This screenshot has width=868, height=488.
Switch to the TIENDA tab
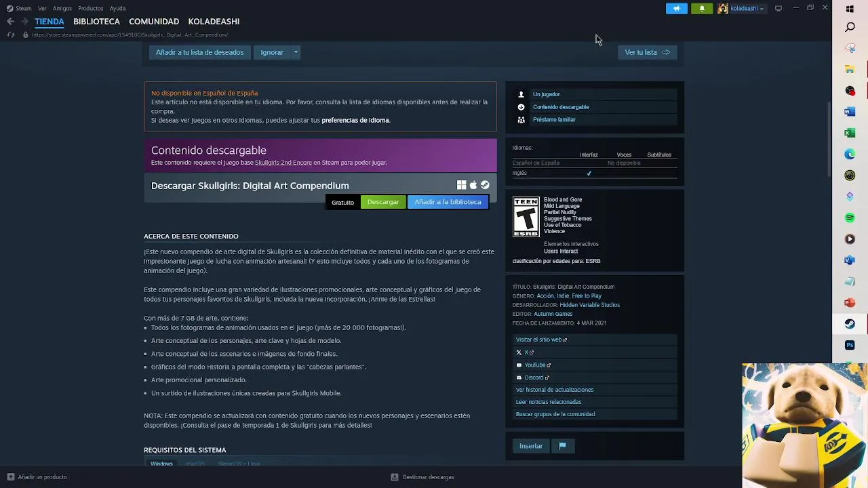[50, 22]
